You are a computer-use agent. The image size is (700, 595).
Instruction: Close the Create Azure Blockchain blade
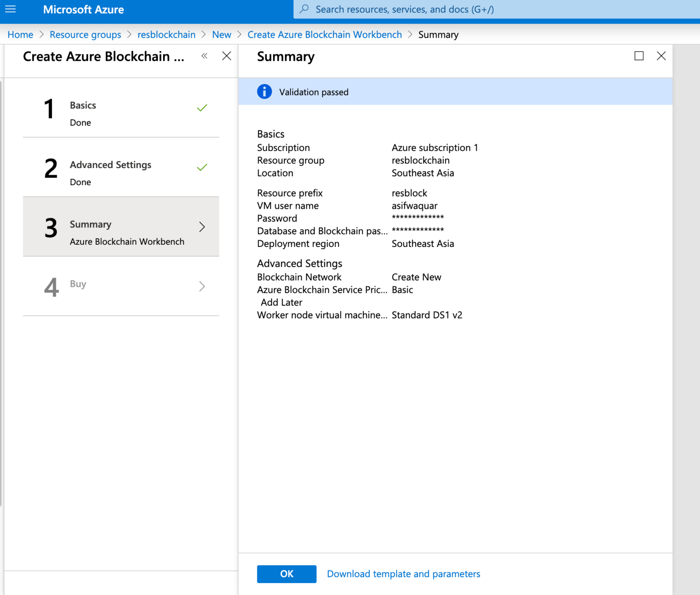coord(227,56)
